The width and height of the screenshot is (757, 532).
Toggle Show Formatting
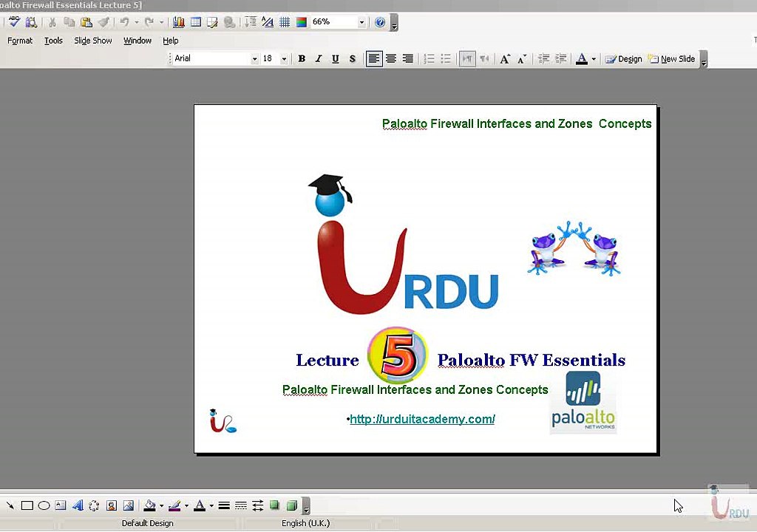[x=268, y=22]
